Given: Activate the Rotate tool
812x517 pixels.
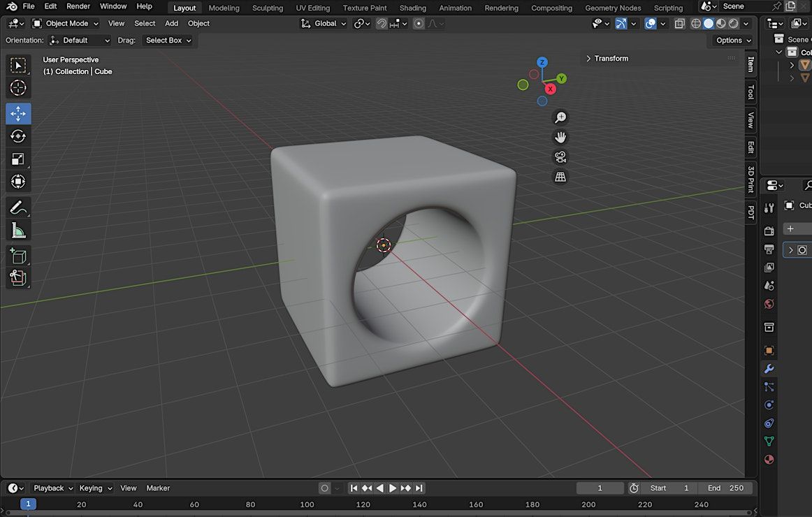Looking at the screenshot, I should (x=18, y=136).
